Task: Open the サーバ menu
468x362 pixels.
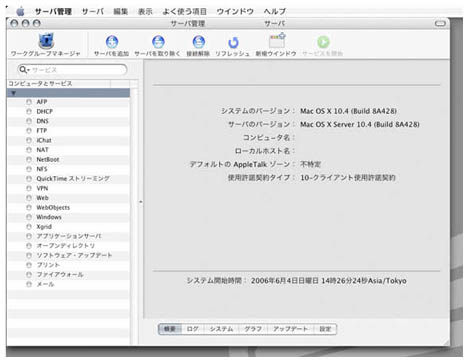Action: click(93, 12)
